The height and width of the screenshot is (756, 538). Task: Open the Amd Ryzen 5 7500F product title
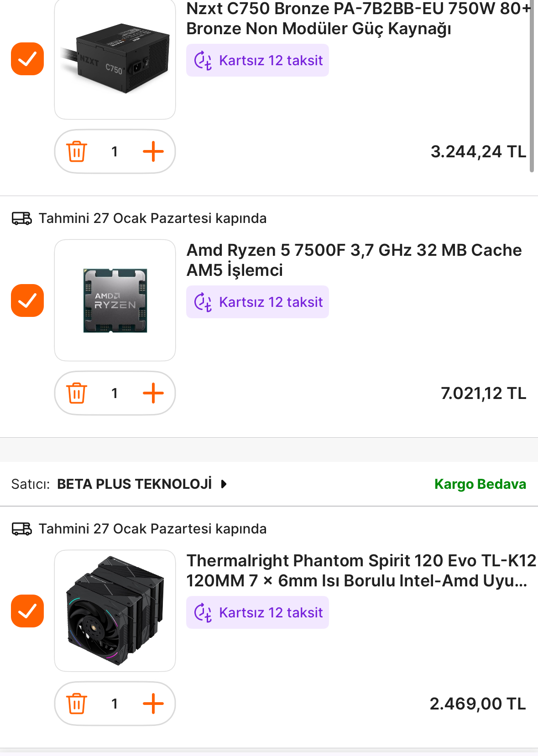[354, 260]
